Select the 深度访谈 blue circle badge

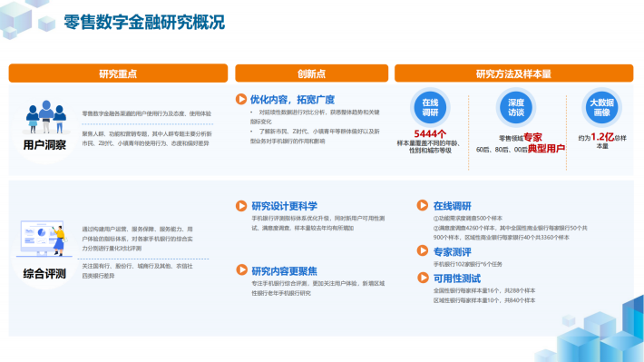[516, 108]
